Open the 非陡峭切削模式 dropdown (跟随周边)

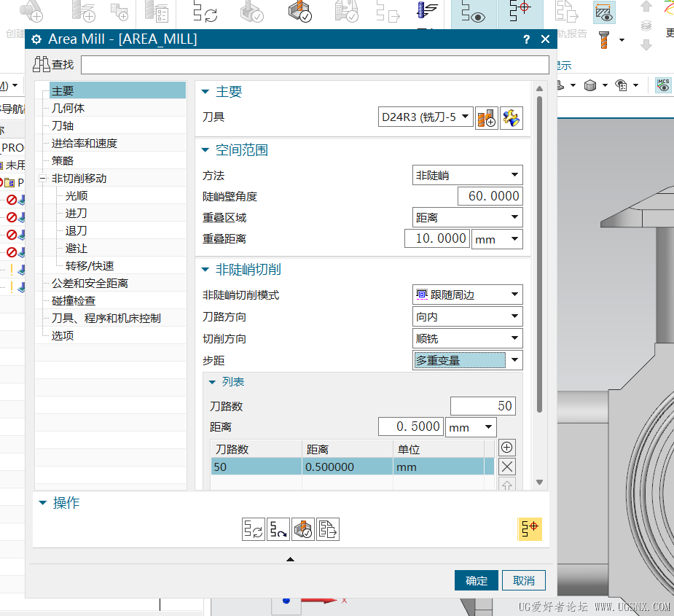(x=467, y=295)
